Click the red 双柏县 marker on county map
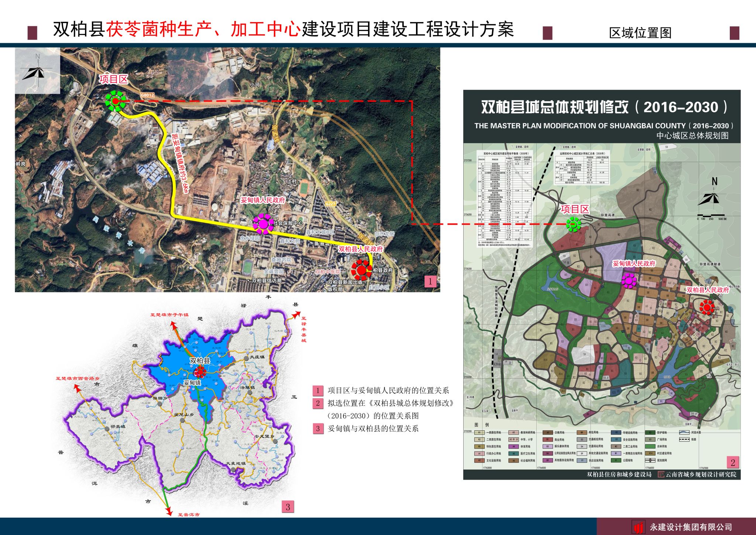This screenshot has width=756, height=535. pos(201,371)
